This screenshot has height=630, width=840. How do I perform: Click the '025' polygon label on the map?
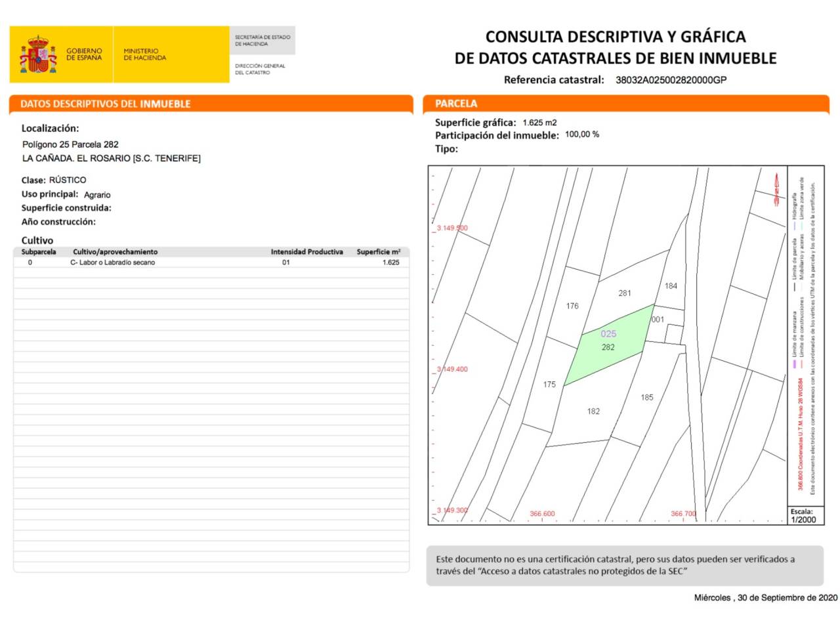[x=608, y=334]
